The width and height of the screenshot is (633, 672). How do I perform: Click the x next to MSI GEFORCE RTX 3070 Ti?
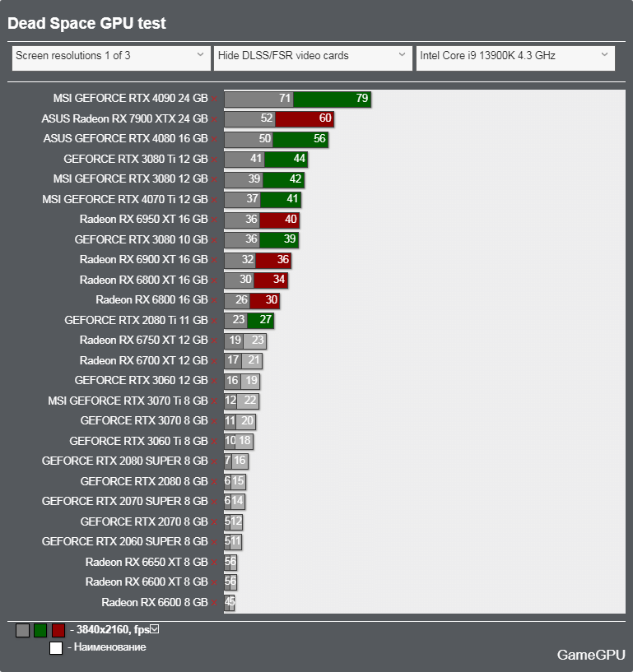click(x=214, y=401)
